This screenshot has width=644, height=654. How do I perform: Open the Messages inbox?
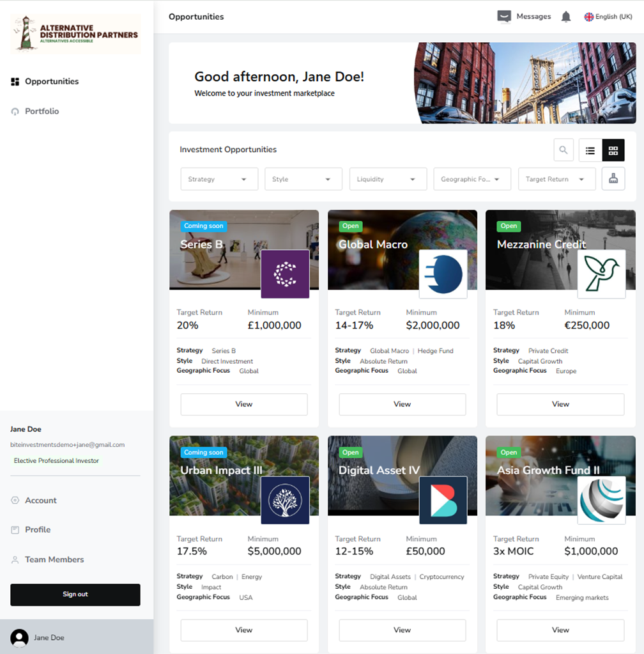pos(525,17)
